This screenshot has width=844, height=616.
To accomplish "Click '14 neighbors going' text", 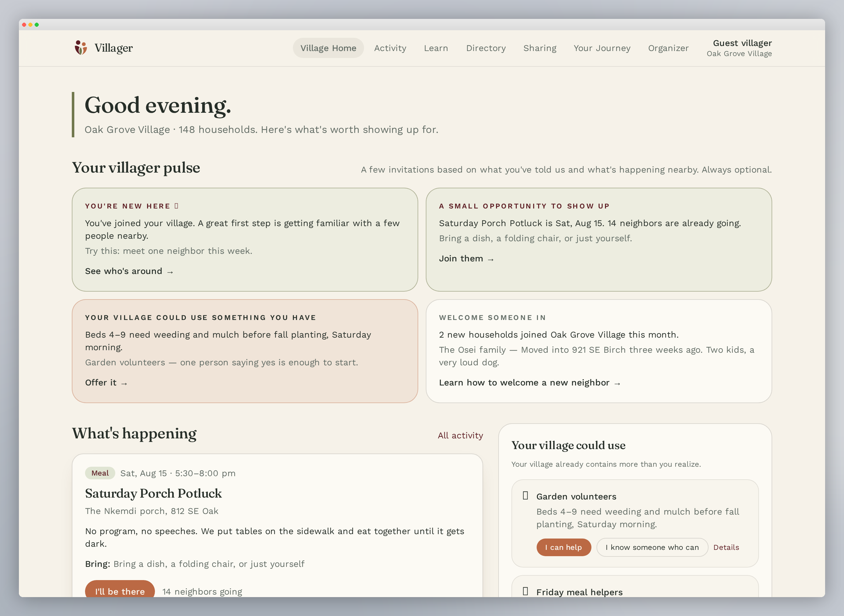I will (x=202, y=591).
